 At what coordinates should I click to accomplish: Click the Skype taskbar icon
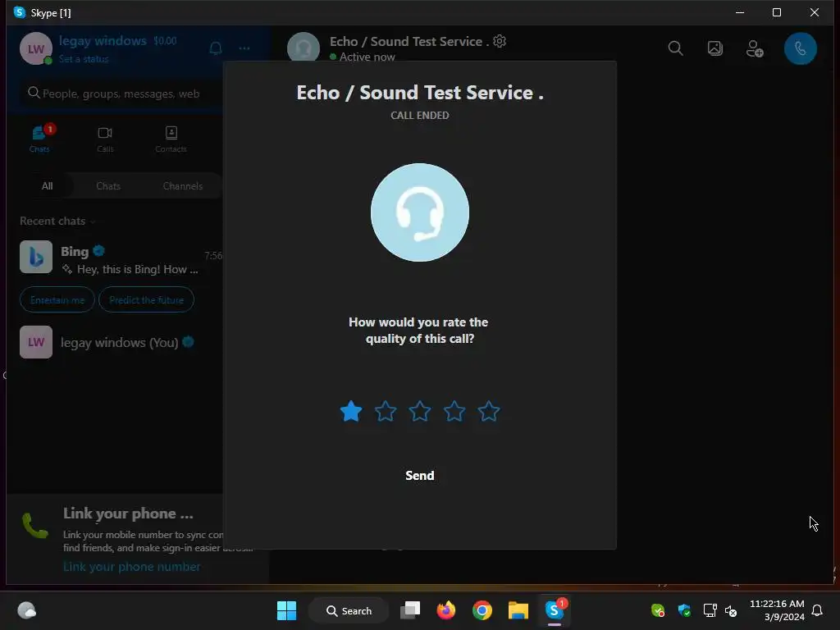(555, 610)
